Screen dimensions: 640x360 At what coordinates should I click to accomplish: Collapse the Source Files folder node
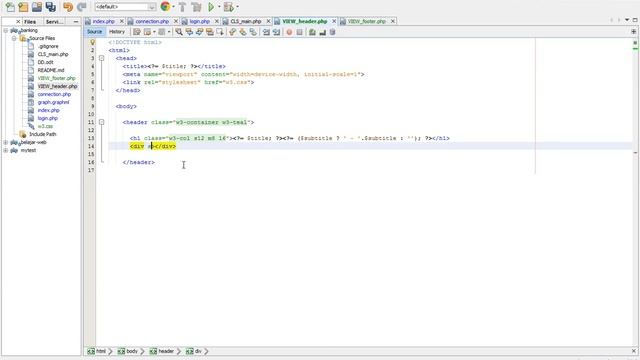click(14, 38)
